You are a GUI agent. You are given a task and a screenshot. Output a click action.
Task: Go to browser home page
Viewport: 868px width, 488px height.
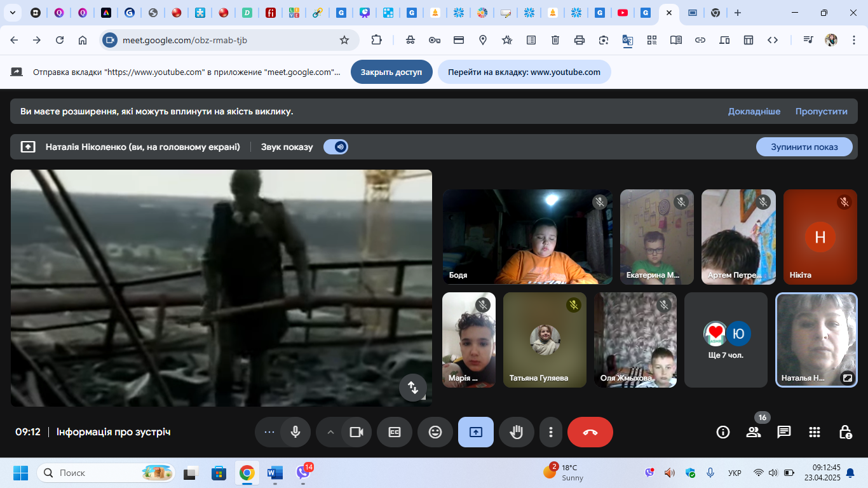(x=83, y=40)
